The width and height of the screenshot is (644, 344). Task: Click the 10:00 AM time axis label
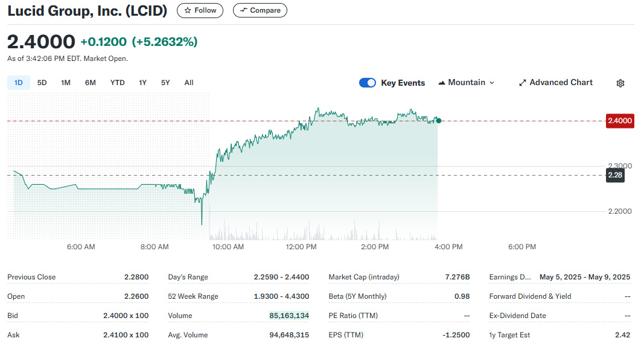228,247
